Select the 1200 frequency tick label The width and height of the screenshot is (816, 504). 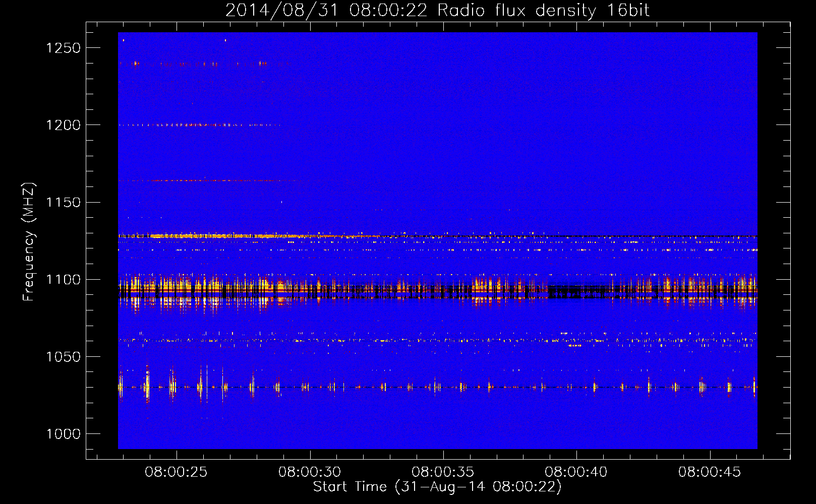64,125
